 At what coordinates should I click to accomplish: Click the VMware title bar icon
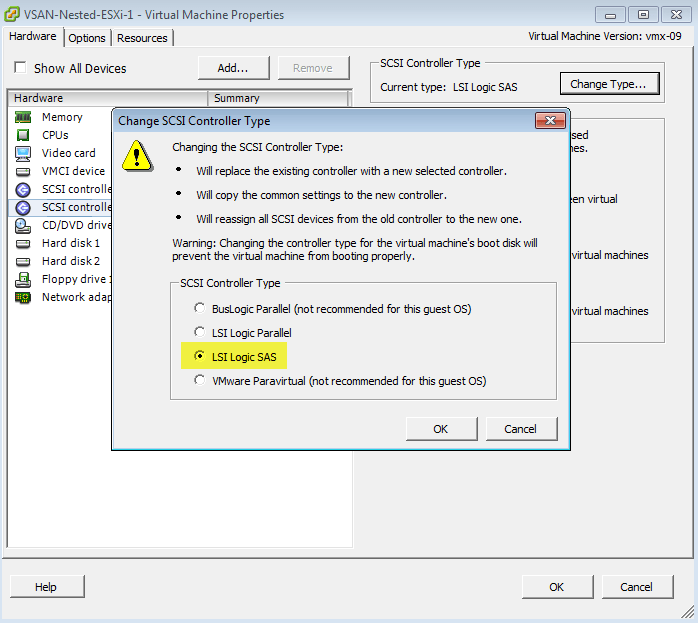[12, 14]
